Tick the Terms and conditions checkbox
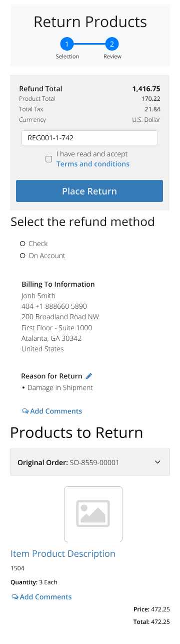 tap(48, 159)
